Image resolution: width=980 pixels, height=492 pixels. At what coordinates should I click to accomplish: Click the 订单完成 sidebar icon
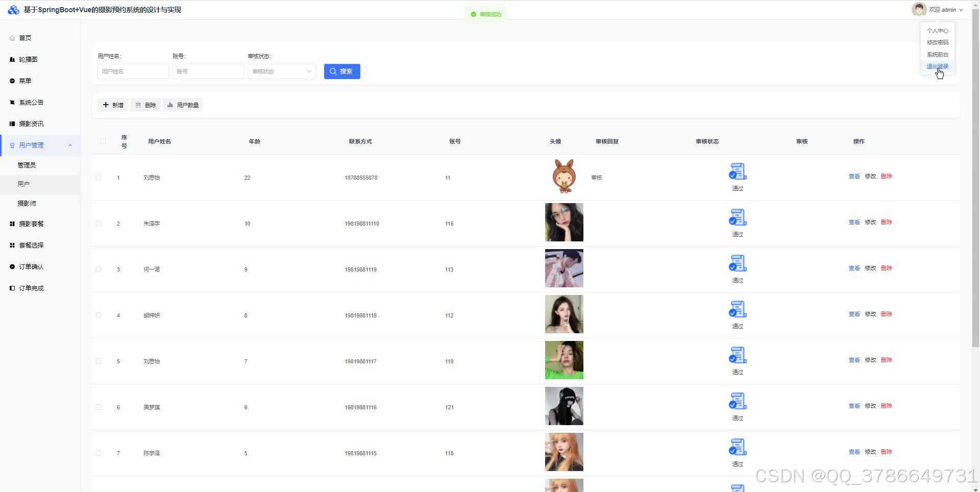coord(12,288)
